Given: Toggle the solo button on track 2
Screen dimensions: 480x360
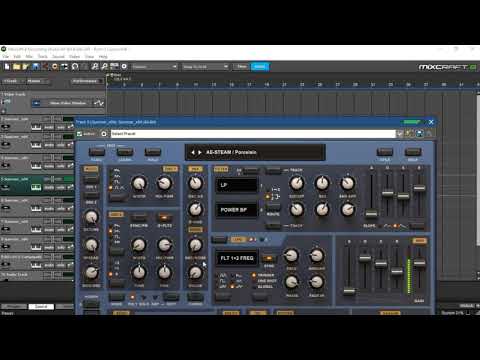Looking at the screenshot, I should click(x=61, y=127).
